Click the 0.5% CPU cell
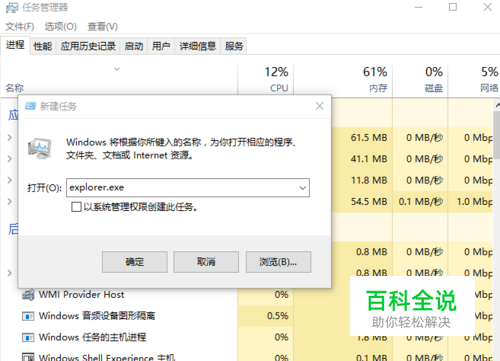Screen dimensions: 500x361 click(x=266, y=316)
